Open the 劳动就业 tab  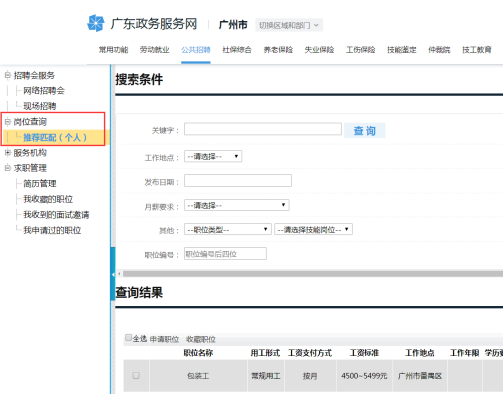[x=155, y=50]
